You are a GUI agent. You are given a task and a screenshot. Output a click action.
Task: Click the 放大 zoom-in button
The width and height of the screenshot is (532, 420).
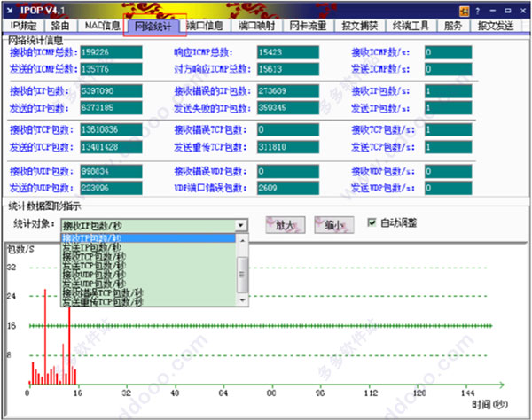click(x=286, y=225)
